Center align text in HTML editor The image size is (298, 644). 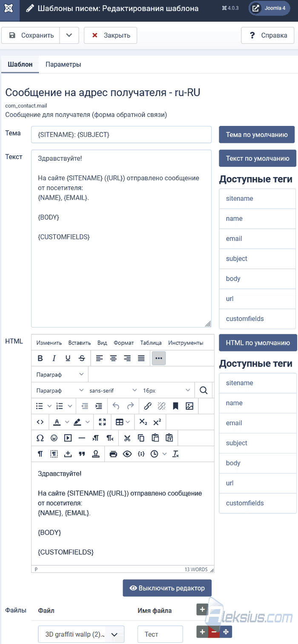coord(113,358)
